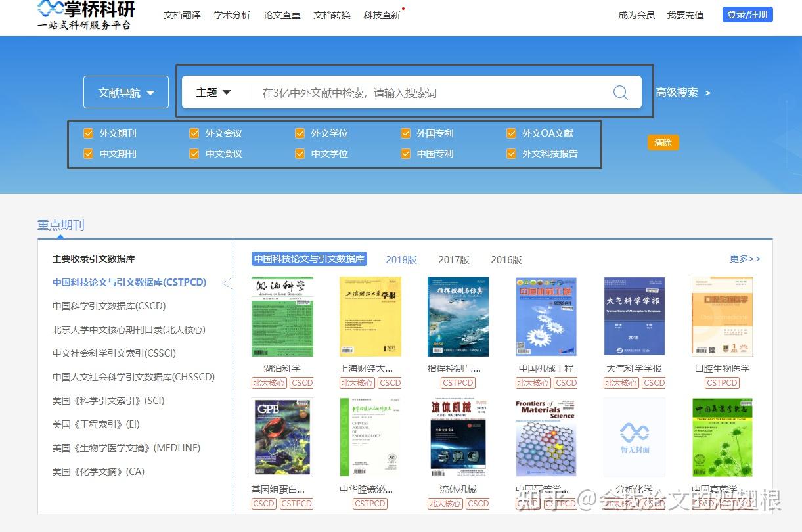
Task: Open the 流体机械 journal cover
Action: point(458,437)
